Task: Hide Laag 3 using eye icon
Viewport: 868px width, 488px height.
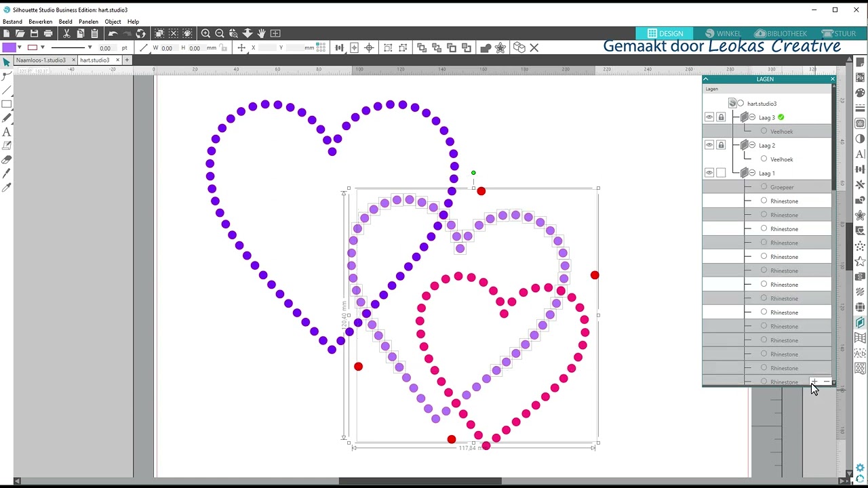Action: point(709,117)
